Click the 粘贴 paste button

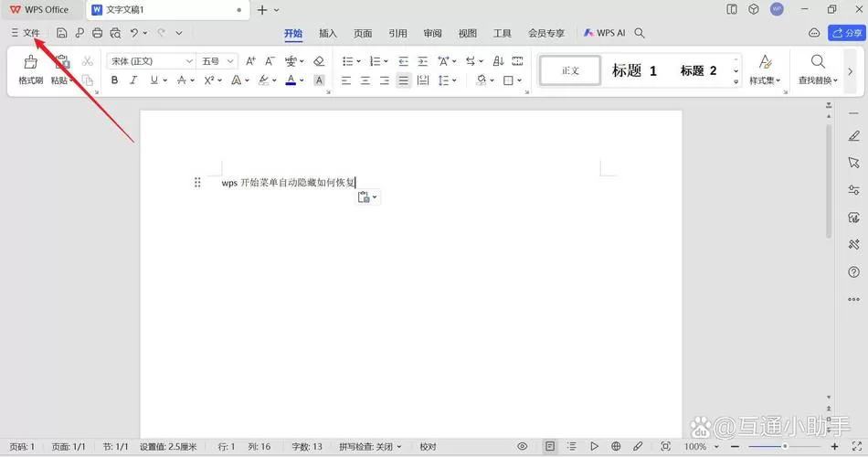61,69
